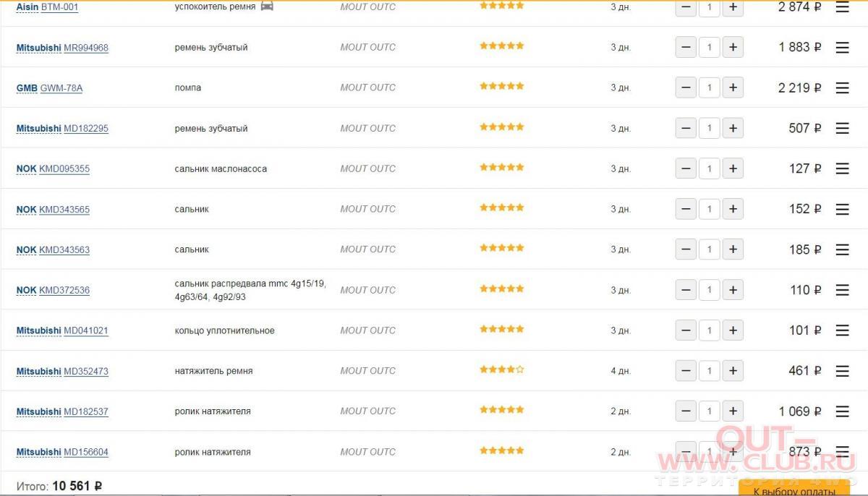Select the price 2 219 ₽
The height and width of the screenshot is (496, 868).
pyautogui.click(x=800, y=87)
